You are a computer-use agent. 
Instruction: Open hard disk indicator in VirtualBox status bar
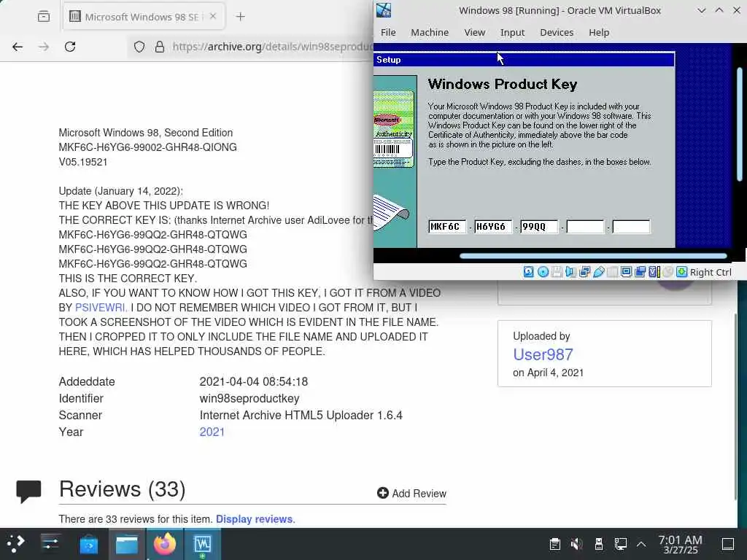click(x=529, y=272)
